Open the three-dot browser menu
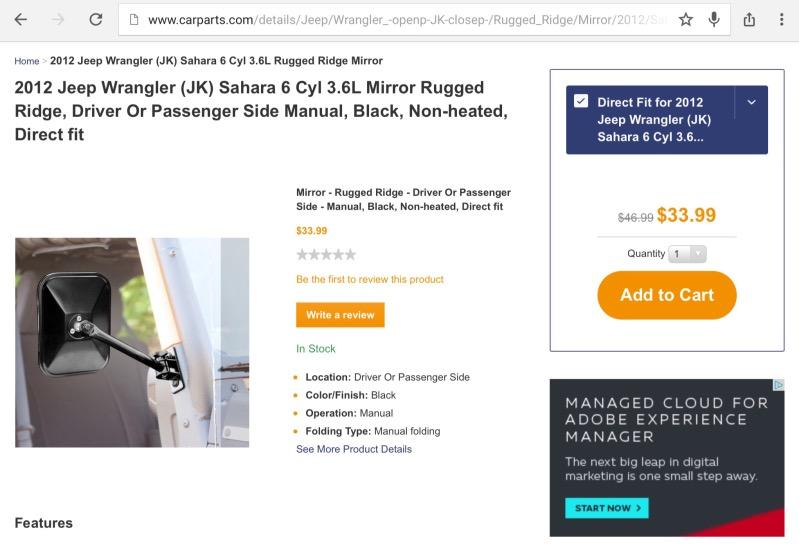This screenshot has height=551, width=799. (x=781, y=19)
